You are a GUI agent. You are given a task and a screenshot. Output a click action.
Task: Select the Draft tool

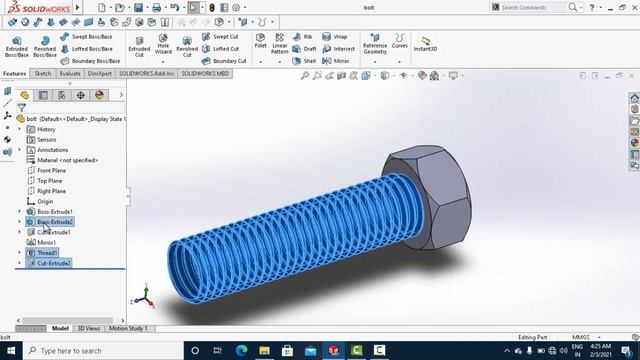(x=304, y=49)
